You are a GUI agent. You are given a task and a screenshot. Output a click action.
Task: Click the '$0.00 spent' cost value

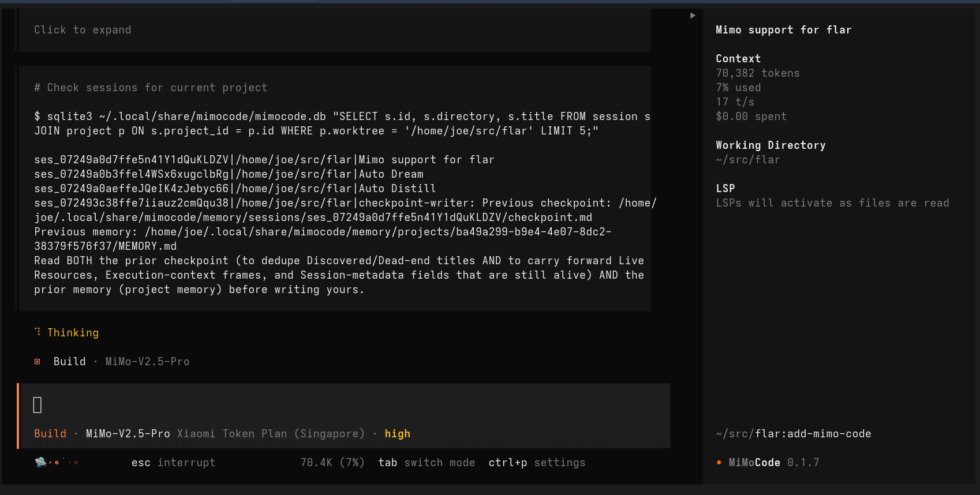(x=751, y=117)
